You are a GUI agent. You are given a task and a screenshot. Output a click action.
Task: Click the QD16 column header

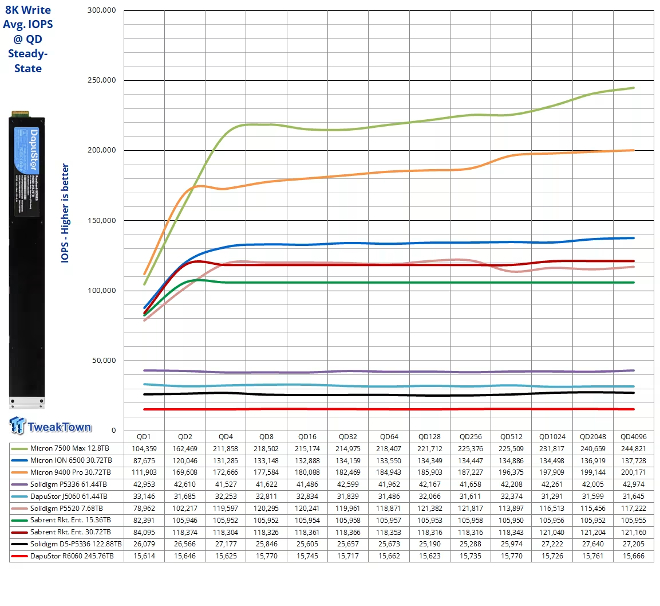(x=307, y=437)
